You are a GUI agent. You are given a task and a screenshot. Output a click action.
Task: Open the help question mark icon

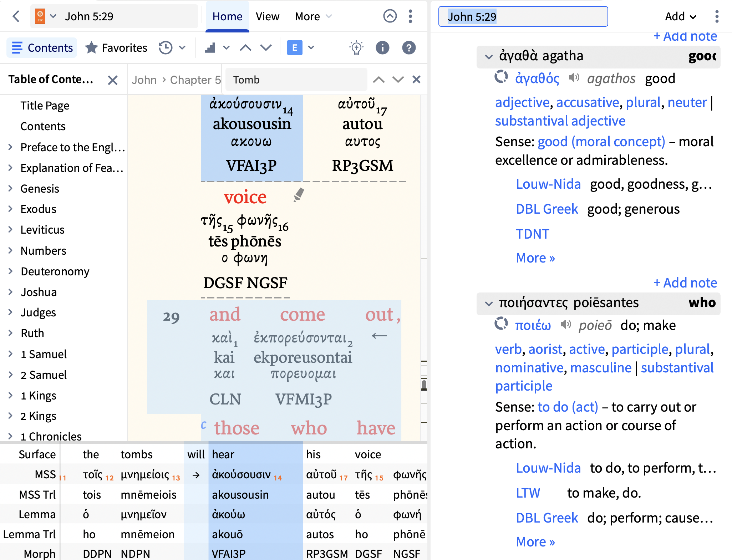coord(409,48)
